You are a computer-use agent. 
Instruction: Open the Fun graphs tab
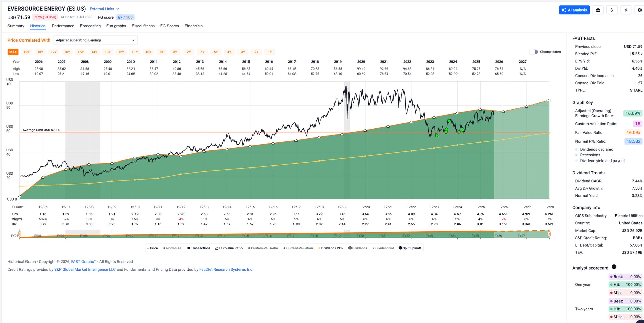point(116,26)
